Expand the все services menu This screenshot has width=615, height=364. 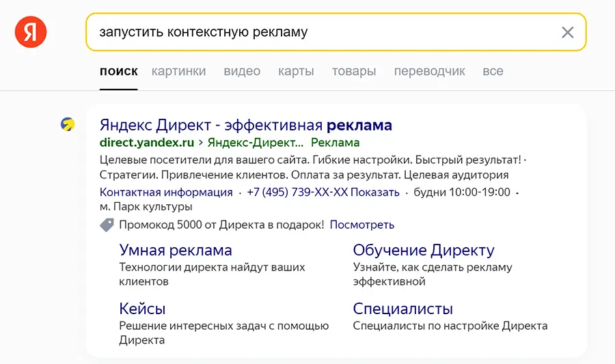point(493,71)
